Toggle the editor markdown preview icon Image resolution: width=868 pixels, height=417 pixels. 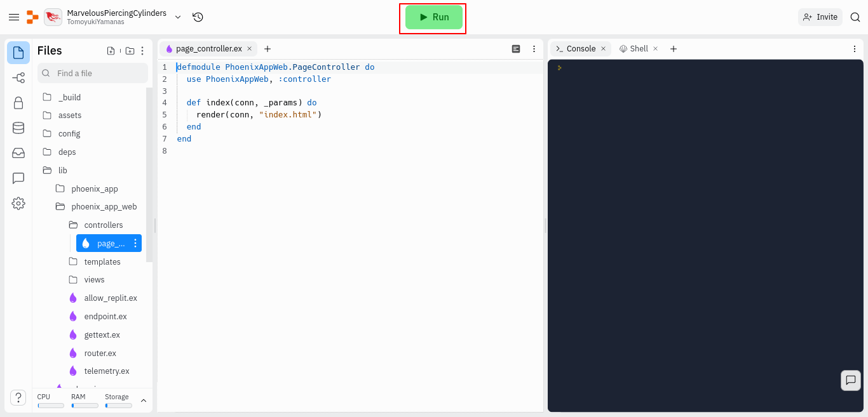click(x=516, y=49)
